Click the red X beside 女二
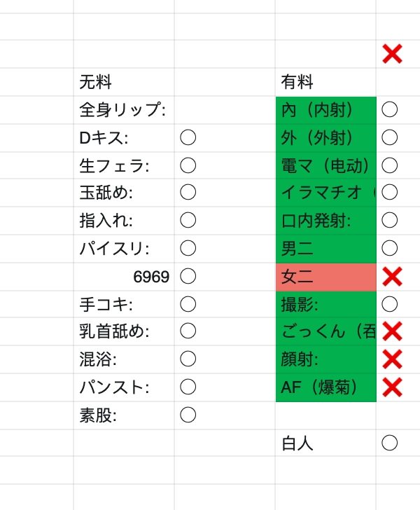The image size is (420, 510). (x=393, y=277)
